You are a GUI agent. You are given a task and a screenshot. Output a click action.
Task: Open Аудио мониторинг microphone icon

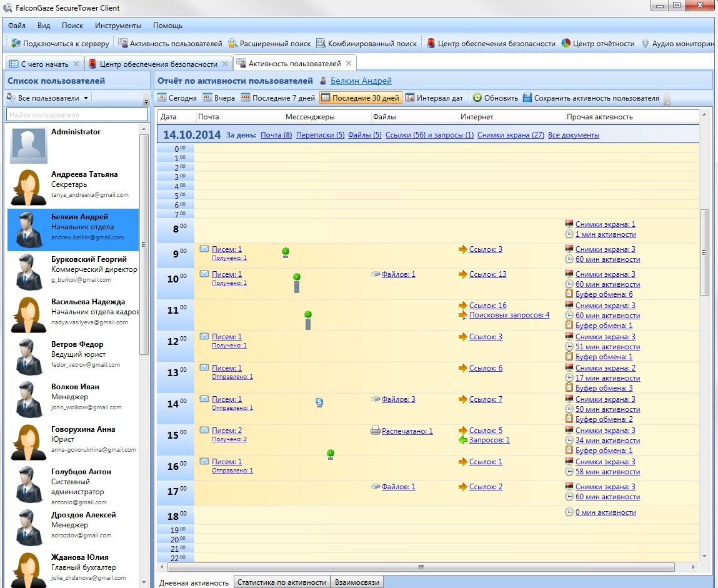(x=645, y=44)
